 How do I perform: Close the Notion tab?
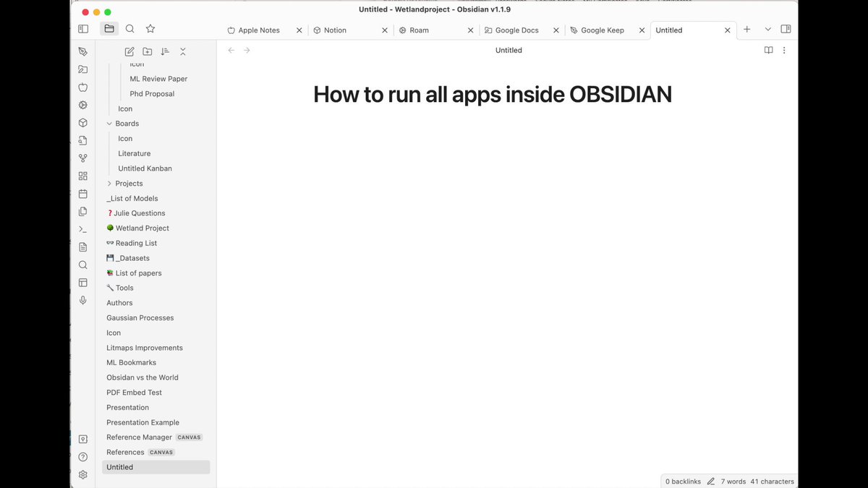click(x=386, y=30)
